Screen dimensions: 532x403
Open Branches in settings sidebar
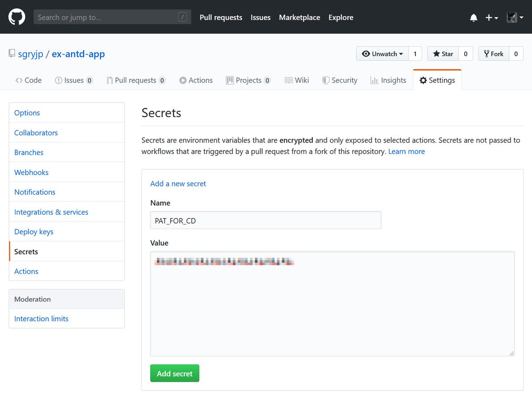[x=66, y=152]
